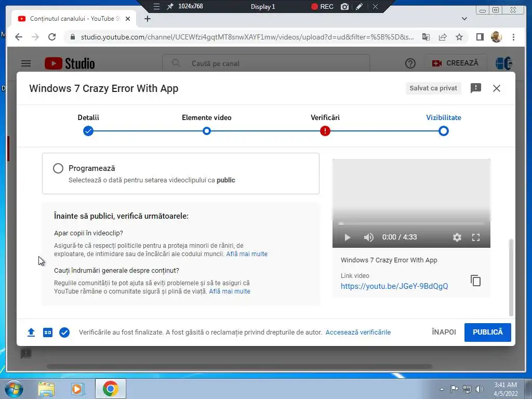Open the recorder toolbar hamburger menu
This screenshot has width=532, height=399.
156,6
